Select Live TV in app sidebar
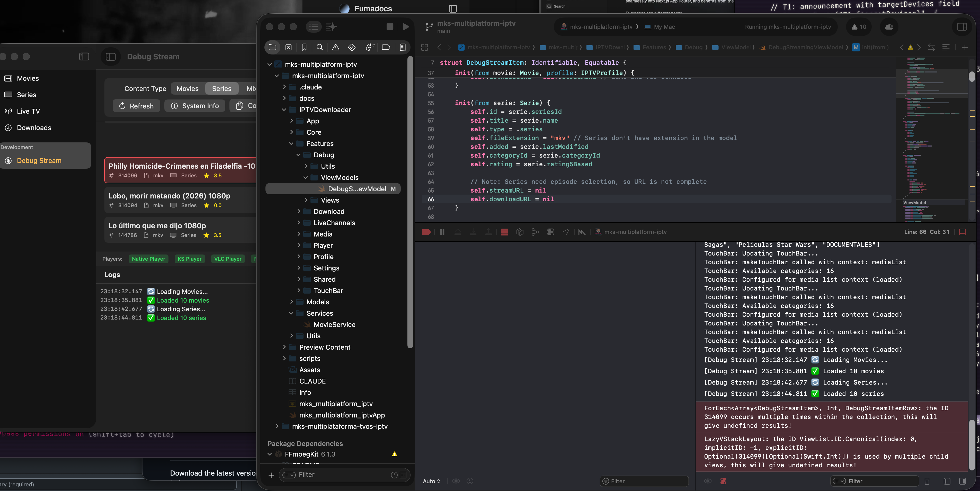 [x=28, y=111]
